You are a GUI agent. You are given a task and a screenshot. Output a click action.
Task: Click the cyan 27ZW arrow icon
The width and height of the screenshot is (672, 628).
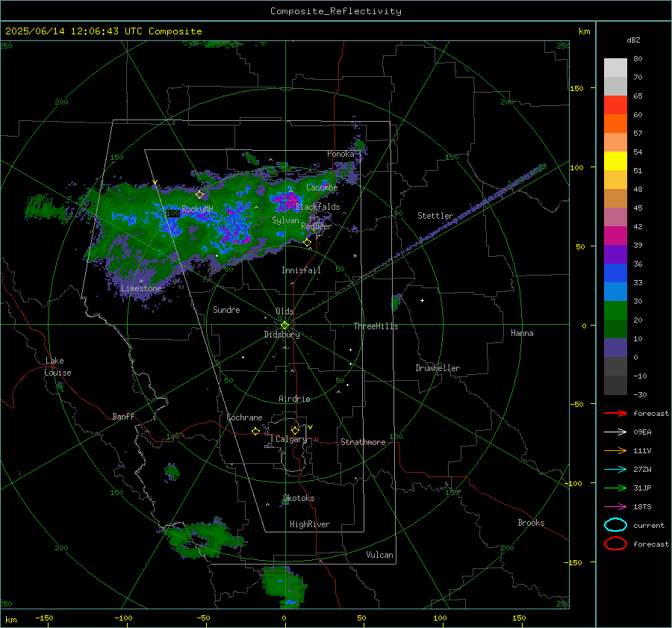click(615, 470)
